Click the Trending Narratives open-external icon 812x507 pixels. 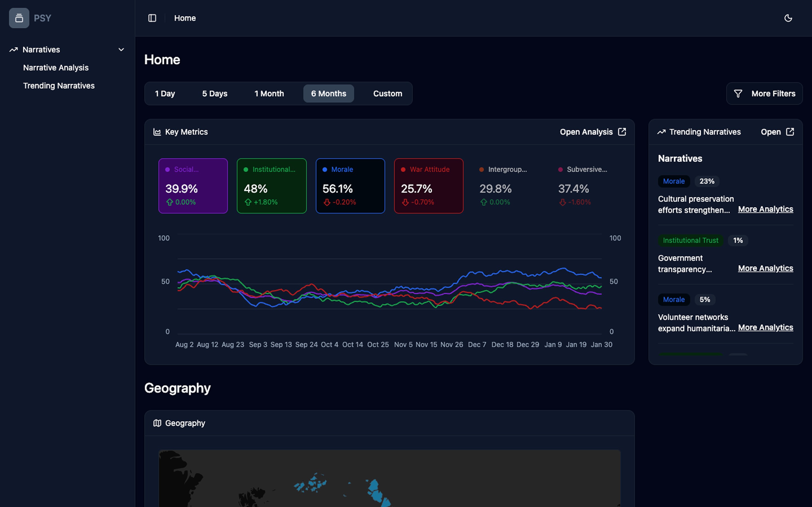[790, 132]
